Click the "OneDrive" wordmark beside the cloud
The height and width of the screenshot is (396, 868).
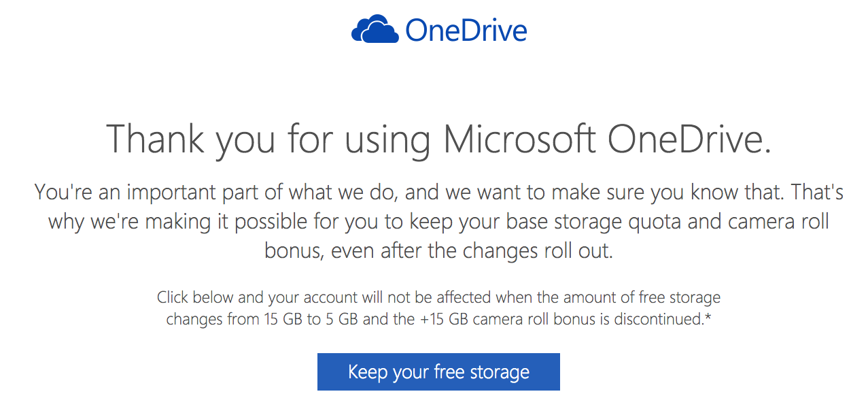coord(466,30)
